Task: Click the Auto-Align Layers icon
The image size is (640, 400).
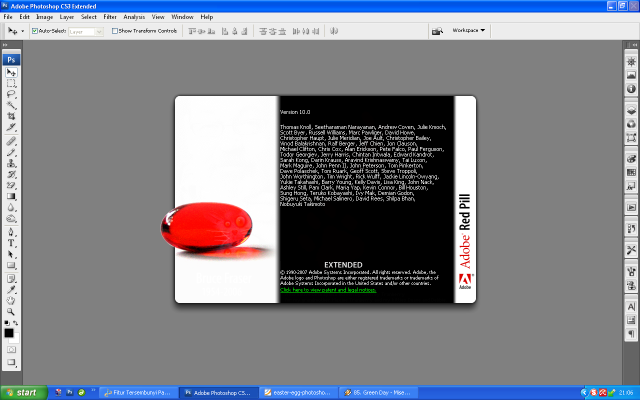Action: [334, 31]
